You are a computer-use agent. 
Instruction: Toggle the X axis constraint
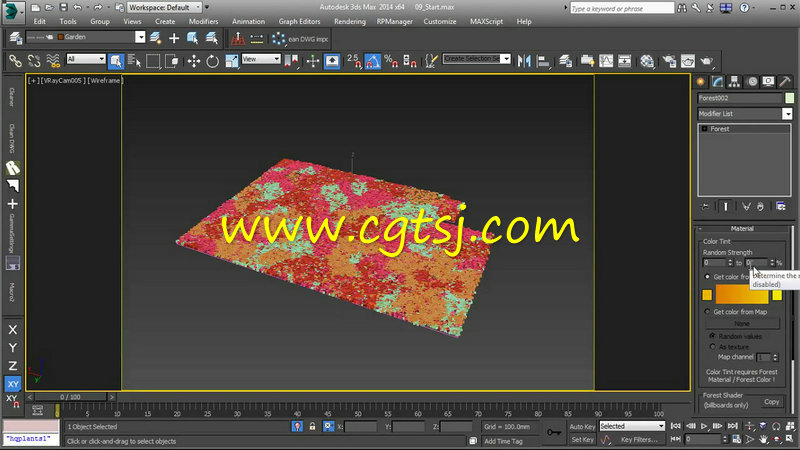click(x=13, y=330)
